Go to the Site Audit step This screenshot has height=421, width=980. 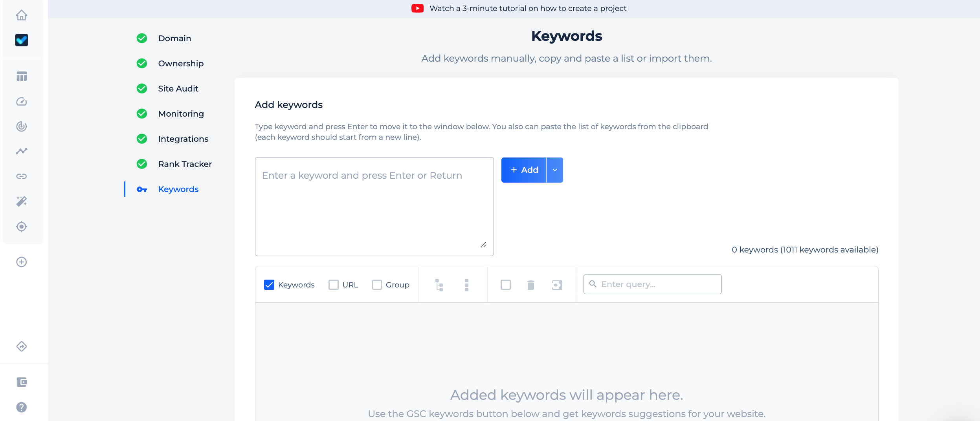pos(178,89)
